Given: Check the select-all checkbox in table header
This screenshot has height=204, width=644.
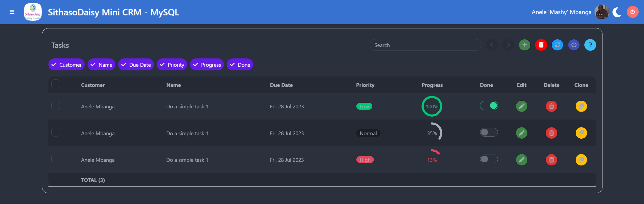Looking at the screenshot, I should click(56, 84).
